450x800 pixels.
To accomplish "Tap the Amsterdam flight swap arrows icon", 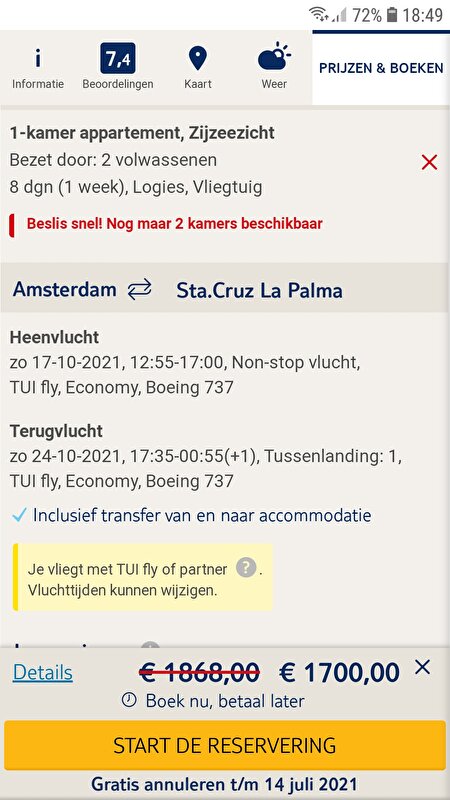I will pyautogui.click(x=139, y=290).
